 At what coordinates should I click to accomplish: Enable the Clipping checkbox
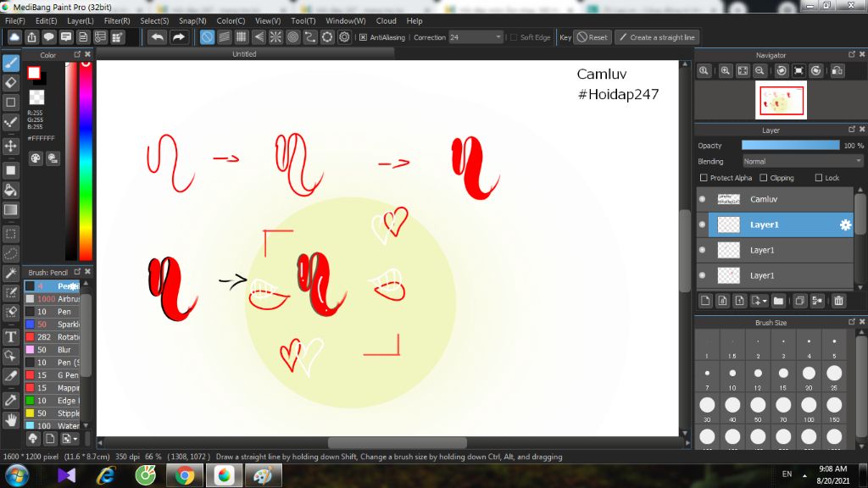[764, 178]
